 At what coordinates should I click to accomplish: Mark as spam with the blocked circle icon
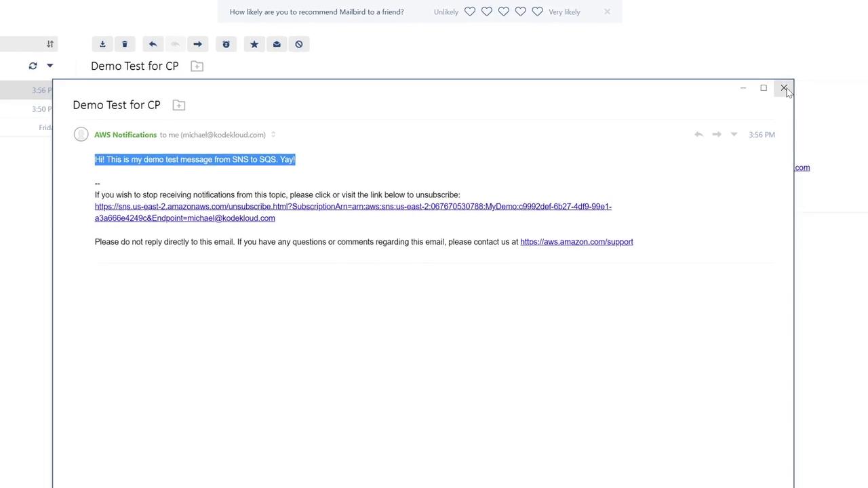299,44
